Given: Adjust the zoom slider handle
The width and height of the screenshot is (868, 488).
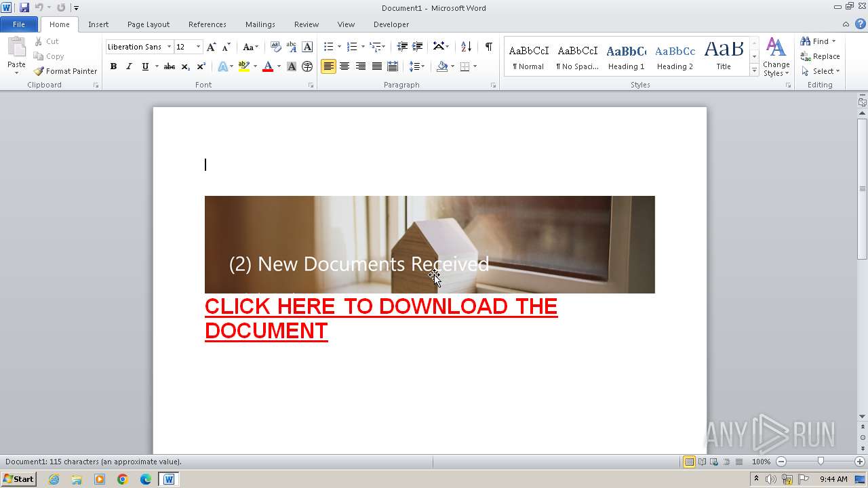Looking at the screenshot, I should tap(821, 462).
